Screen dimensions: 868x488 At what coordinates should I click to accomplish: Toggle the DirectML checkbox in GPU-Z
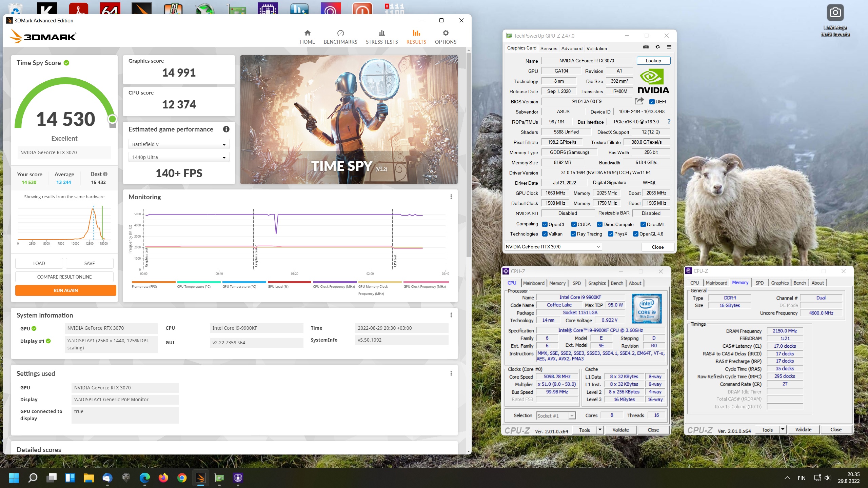(x=643, y=224)
